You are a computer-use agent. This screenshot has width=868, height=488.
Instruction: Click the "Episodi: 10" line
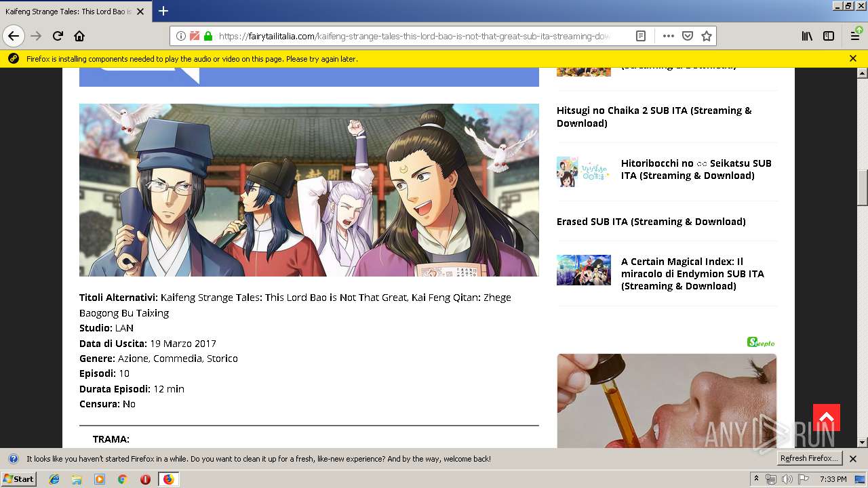pyautogui.click(x=104, y=373)
